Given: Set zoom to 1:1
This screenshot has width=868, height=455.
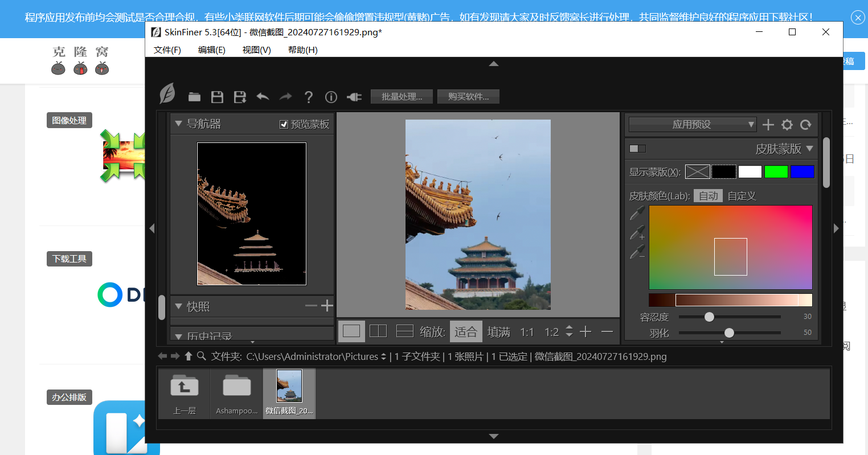Looking at the screenshot, I should click(527, 331).
